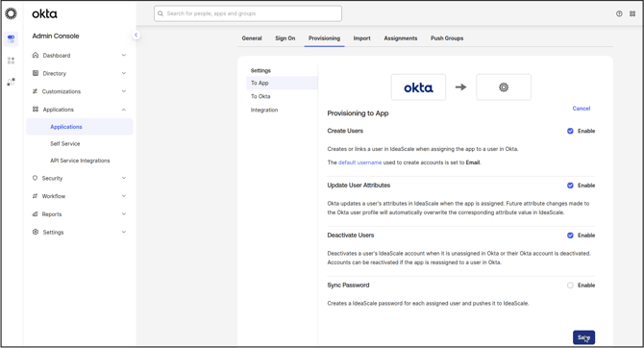Expand the Workflow chevron

click(124, 196)
